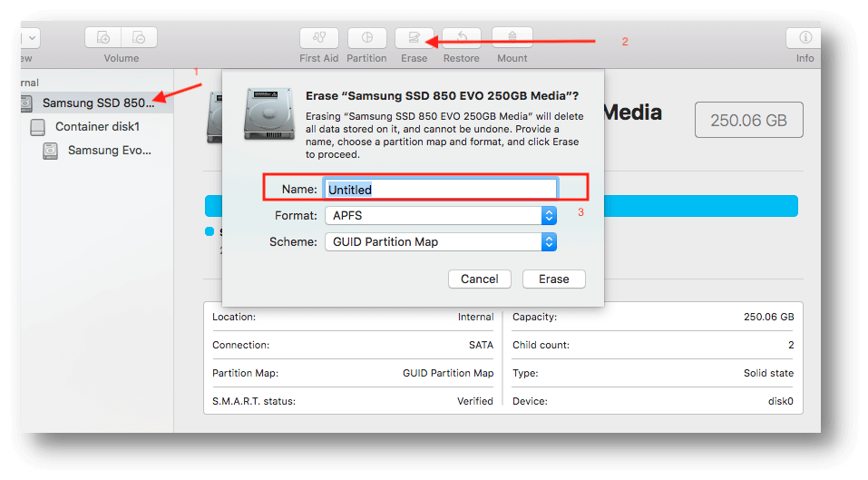Confirm with the Erase button in dialog
868x480 pixels.
point(553,279)
